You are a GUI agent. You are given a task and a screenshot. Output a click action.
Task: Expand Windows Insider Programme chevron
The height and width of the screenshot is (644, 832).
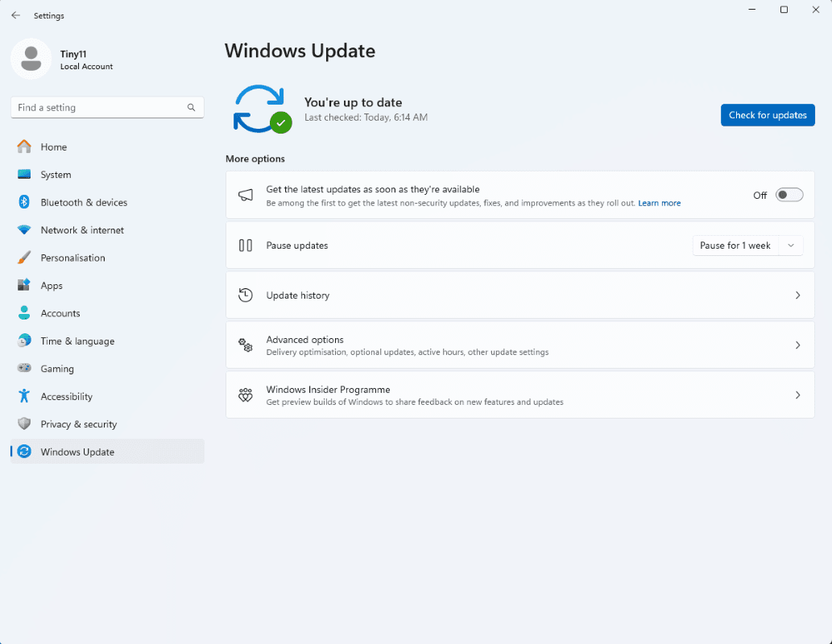[x=797, y=395]
